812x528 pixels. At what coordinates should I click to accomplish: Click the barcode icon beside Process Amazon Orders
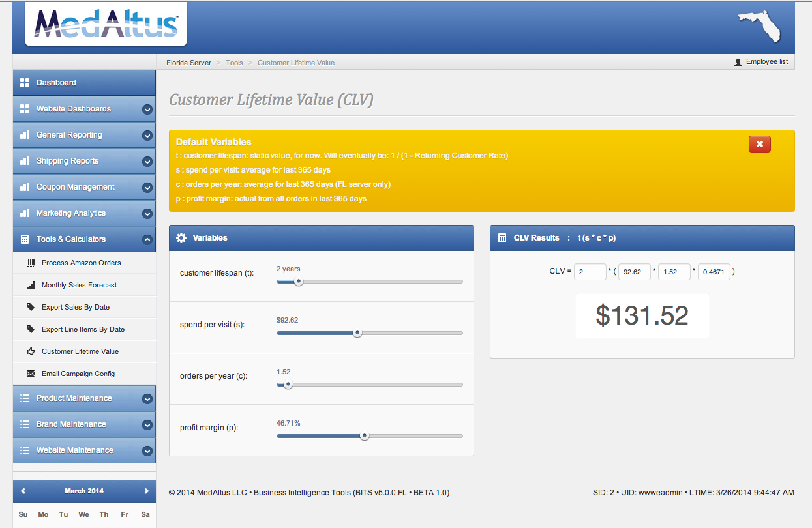coord(31,263)
